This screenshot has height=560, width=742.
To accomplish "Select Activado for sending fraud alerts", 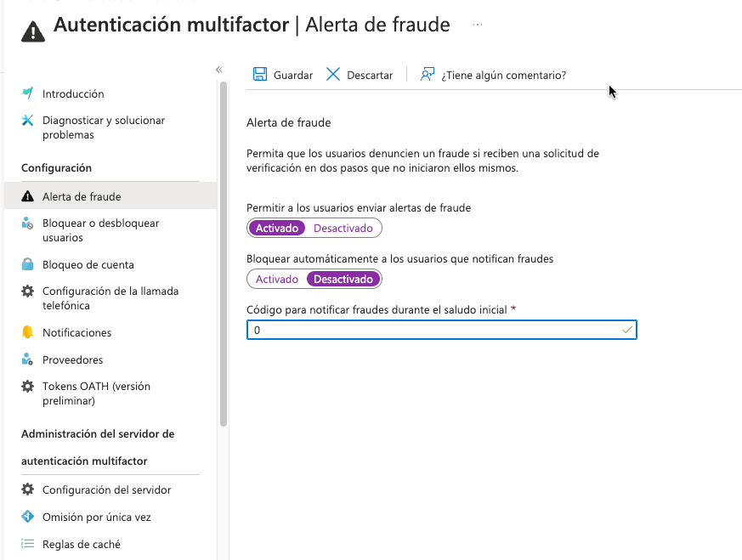I will [x=277, y=228].
